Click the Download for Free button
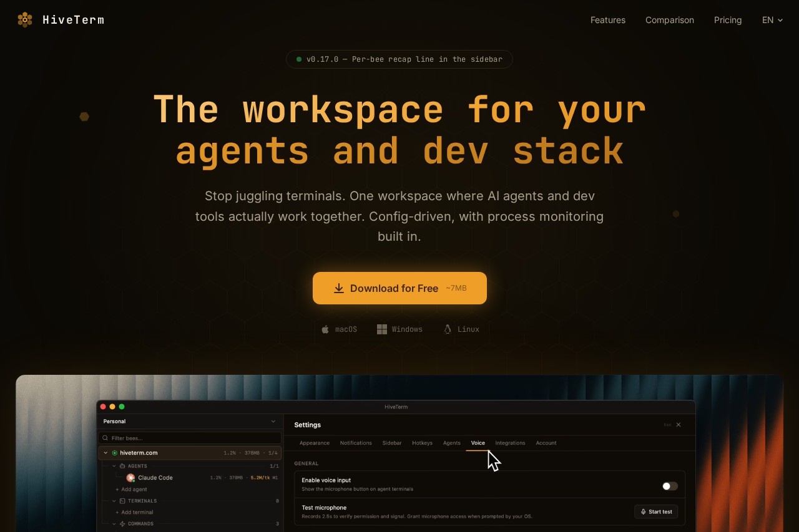 pos(399,288)
